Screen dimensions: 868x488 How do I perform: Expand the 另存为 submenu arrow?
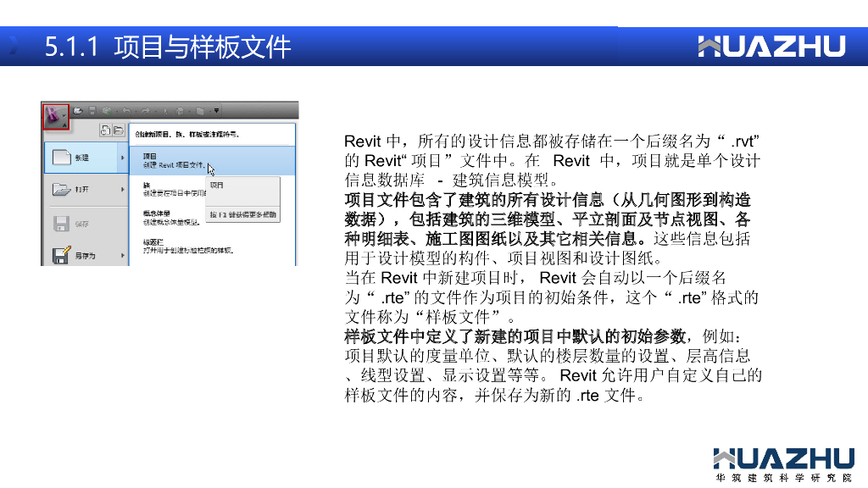[122, 255]
